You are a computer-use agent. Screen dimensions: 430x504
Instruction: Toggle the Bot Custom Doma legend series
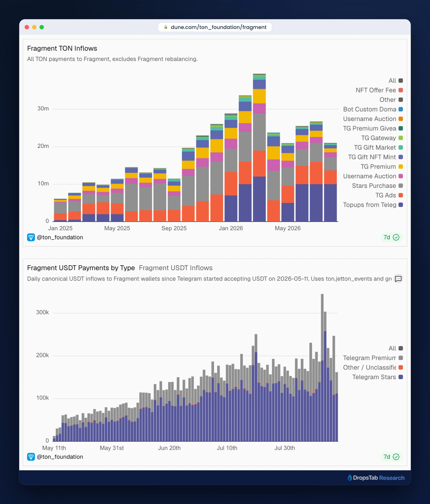click(x=373, y=109)
